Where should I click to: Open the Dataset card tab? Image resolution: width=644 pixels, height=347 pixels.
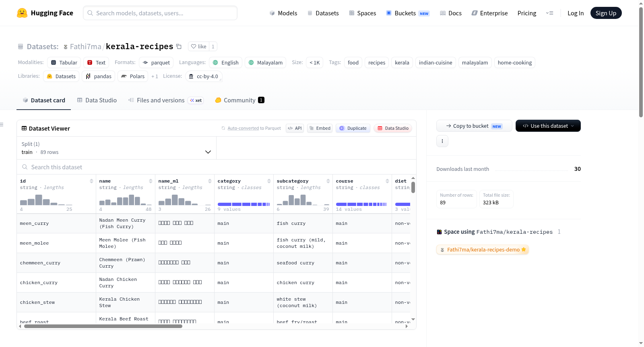click(43, 100)
